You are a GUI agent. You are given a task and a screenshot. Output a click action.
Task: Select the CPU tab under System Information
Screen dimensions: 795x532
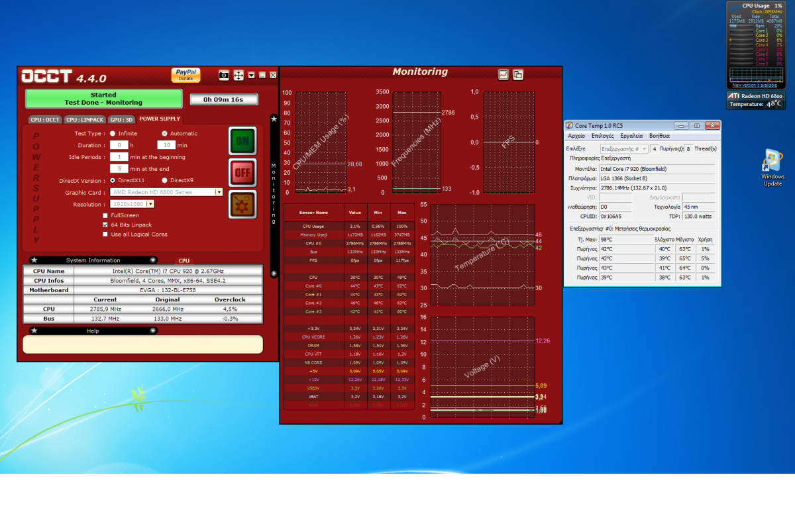click(184, 261)
